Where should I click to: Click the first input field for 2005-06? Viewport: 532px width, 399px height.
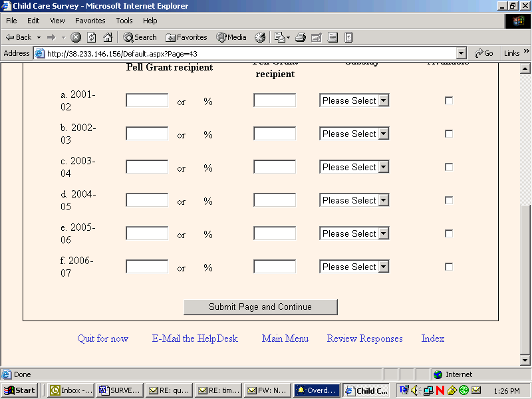(147, 233)
